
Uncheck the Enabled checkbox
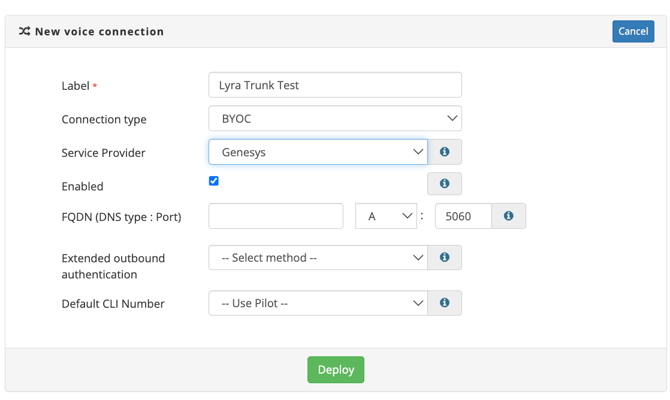pyautogui.click(x=214, y=181)
